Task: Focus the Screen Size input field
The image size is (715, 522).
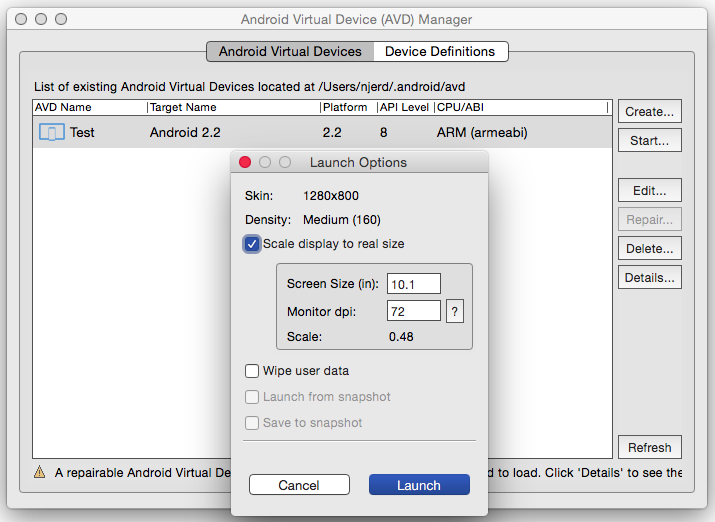Action: (x=414, y=284)
